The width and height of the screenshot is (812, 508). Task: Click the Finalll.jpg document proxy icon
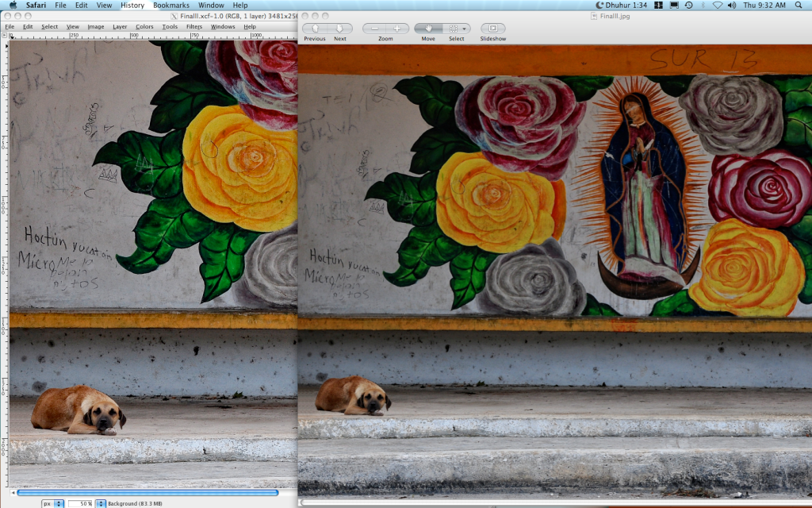click(x=594, y=16)
